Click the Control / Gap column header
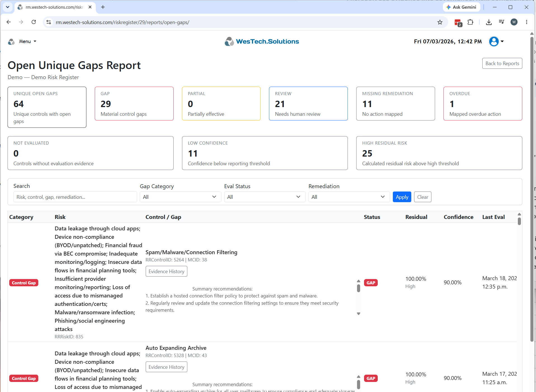536x392 pixels. pyautogui.click(x=163, y=217)
